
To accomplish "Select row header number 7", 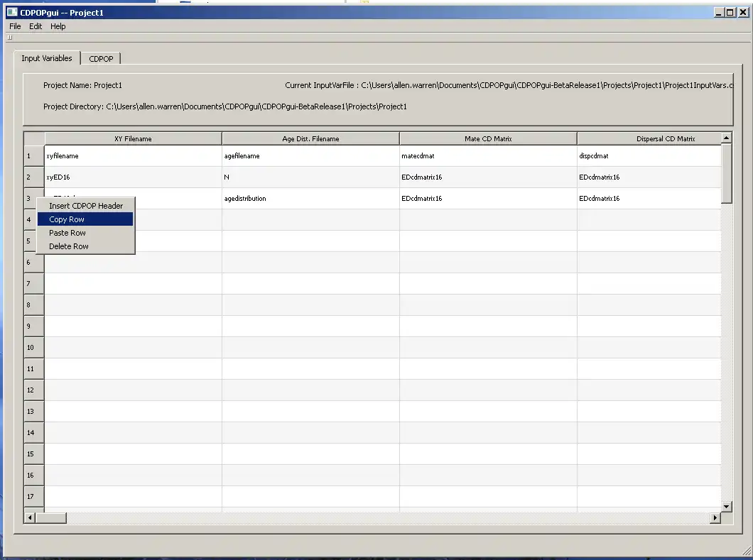I will point(34,284).
